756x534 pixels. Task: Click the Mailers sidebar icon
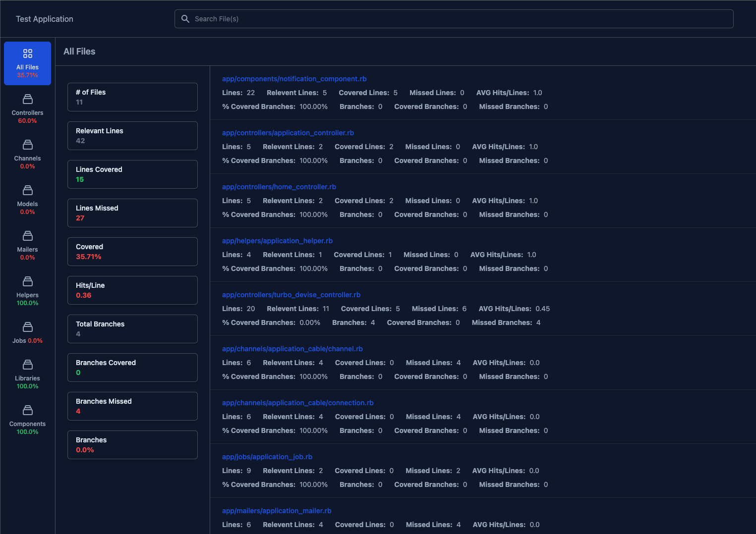pyautogui.click(x=28, y=236)
